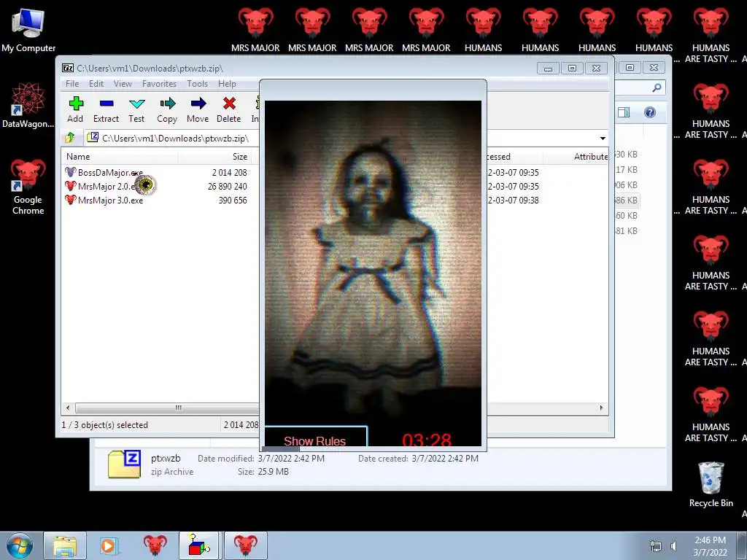
Task: Open the Windows Start orb
Action: pos(20,545)
